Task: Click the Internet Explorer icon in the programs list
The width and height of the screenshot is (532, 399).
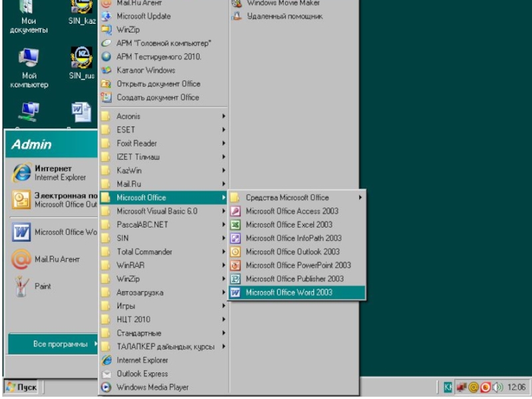Action: [x=106, y=360]
